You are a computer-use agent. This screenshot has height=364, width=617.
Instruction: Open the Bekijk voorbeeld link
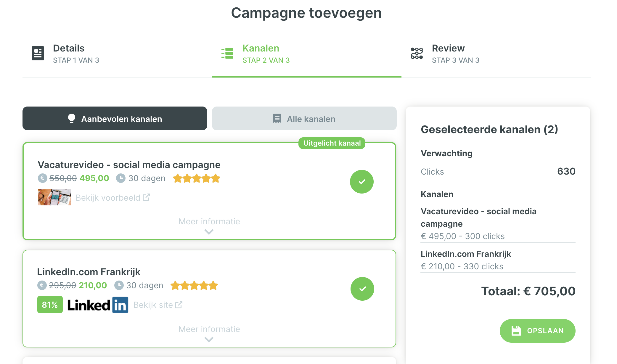(x=113, y=198)
